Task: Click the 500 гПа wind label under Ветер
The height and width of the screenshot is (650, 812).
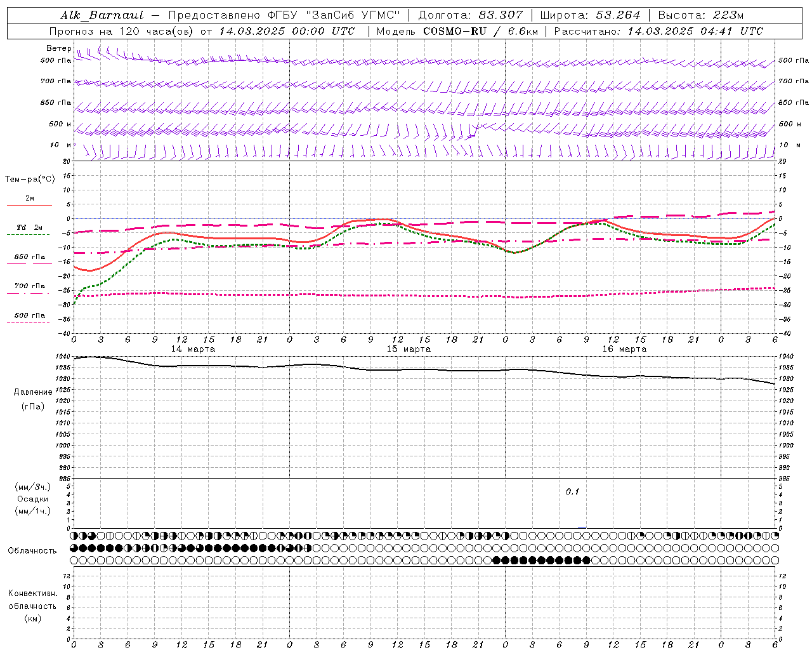Action: 56,60
